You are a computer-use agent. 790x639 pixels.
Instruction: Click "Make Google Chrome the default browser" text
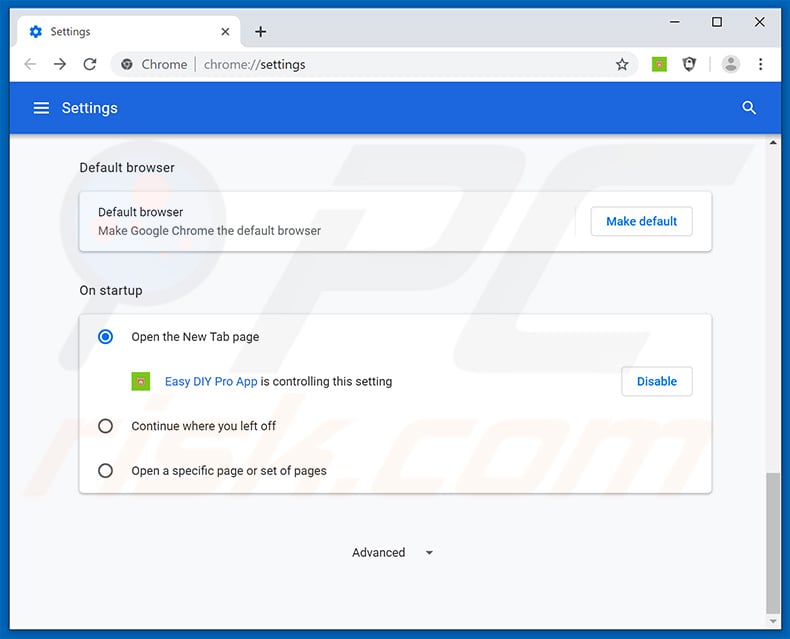(209, 231)
